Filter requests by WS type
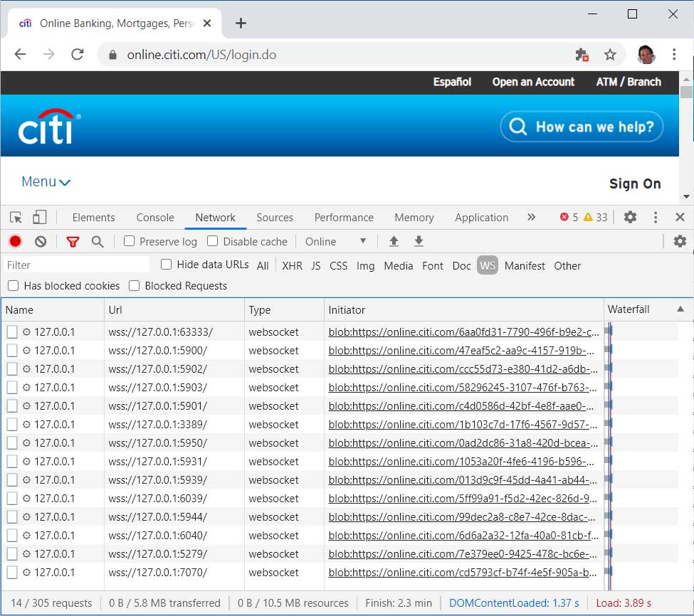 click(x=488, y=265)
